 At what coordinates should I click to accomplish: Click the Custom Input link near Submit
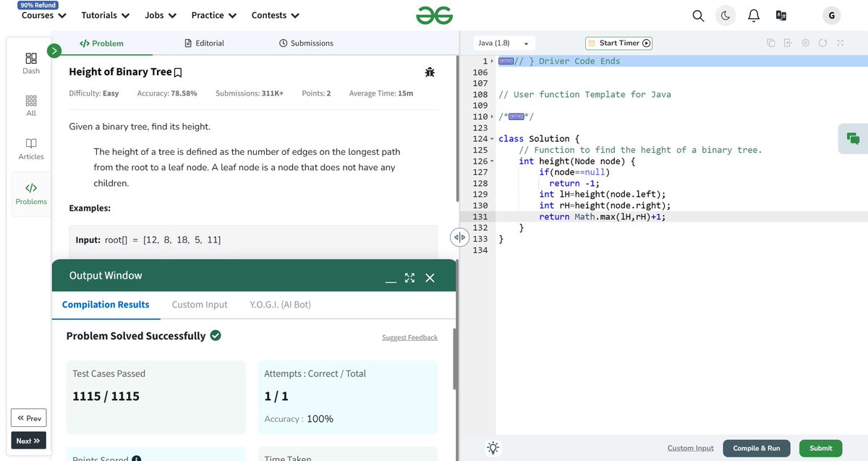(690, 448)
